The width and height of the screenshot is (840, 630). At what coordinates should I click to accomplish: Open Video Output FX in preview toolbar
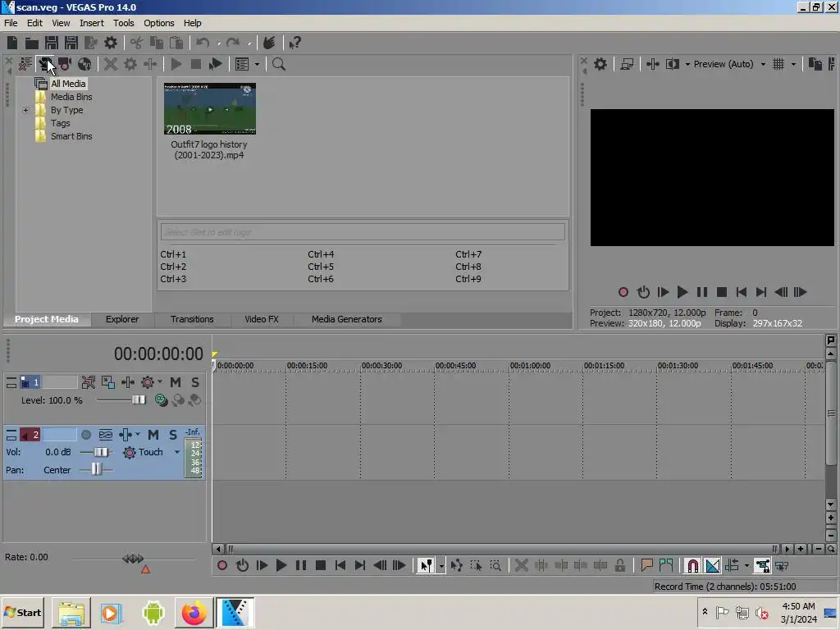(652, 64)
